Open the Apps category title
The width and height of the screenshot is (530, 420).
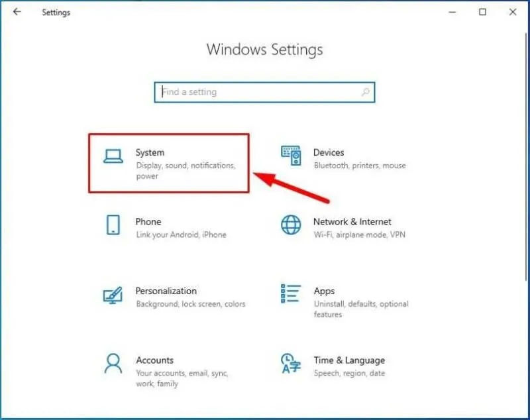pyautogui.click(x=324, y=291)
